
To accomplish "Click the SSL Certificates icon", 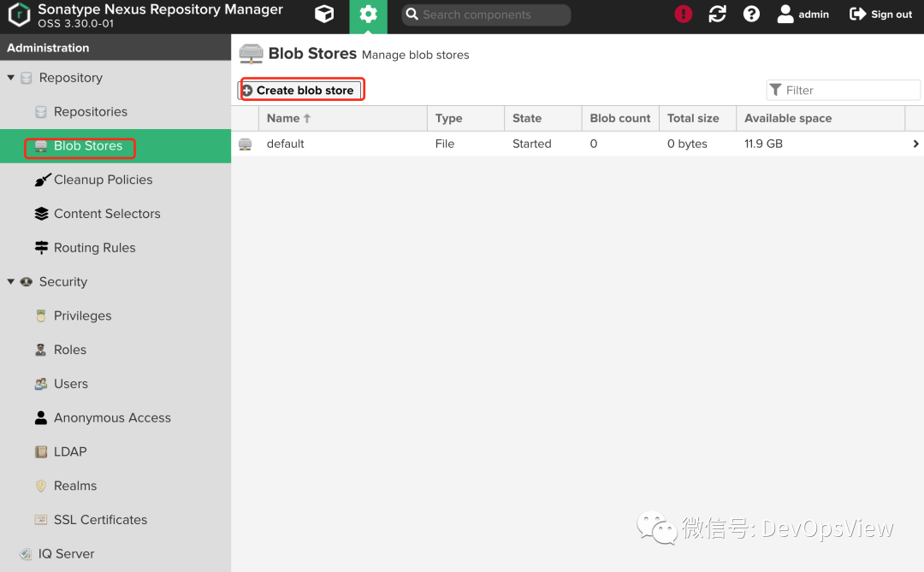I will [x=41, y=520].
